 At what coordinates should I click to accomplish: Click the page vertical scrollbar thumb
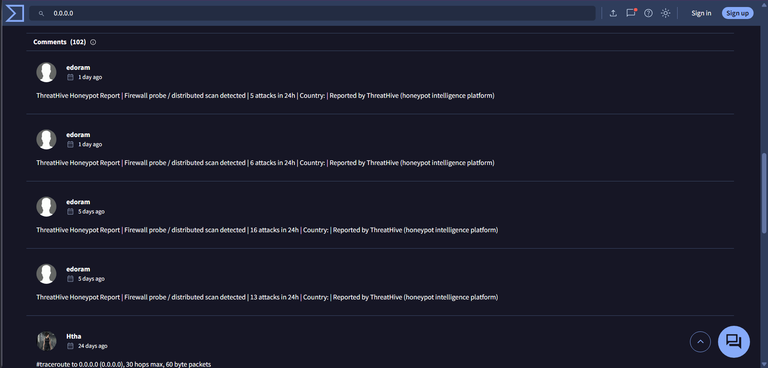[x=764, y=193]
